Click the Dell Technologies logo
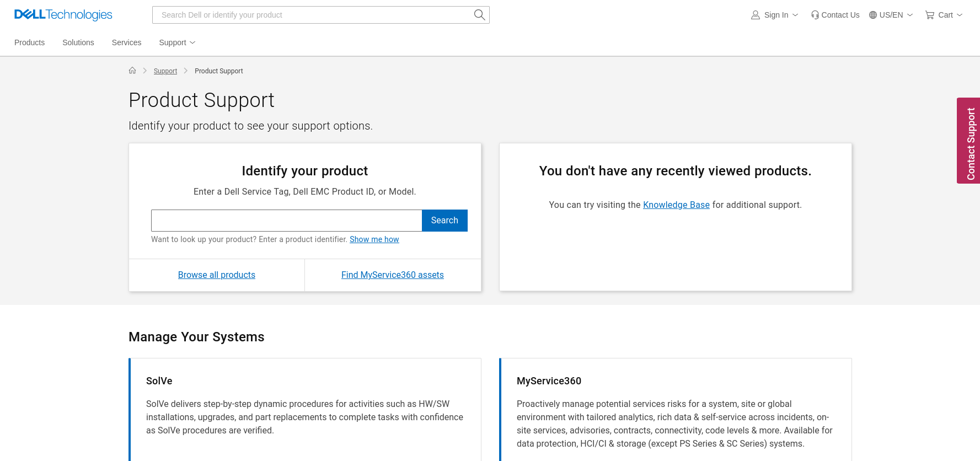 [63, 15]
